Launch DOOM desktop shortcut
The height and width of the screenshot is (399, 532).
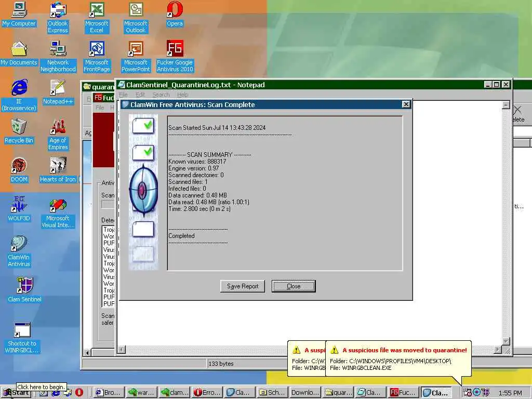click(x=19, y=170)
